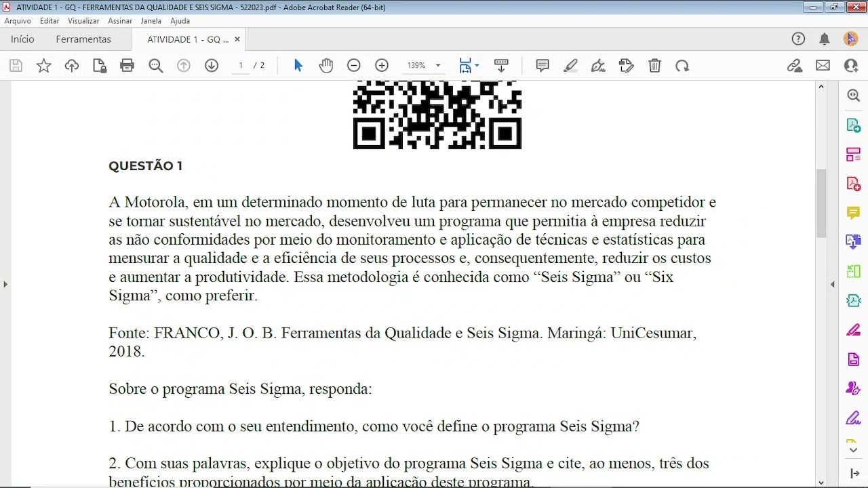Viewport: 868px width, 488px height.
Task: Open Export PDF tool in right pane
Action: (854, 125)
